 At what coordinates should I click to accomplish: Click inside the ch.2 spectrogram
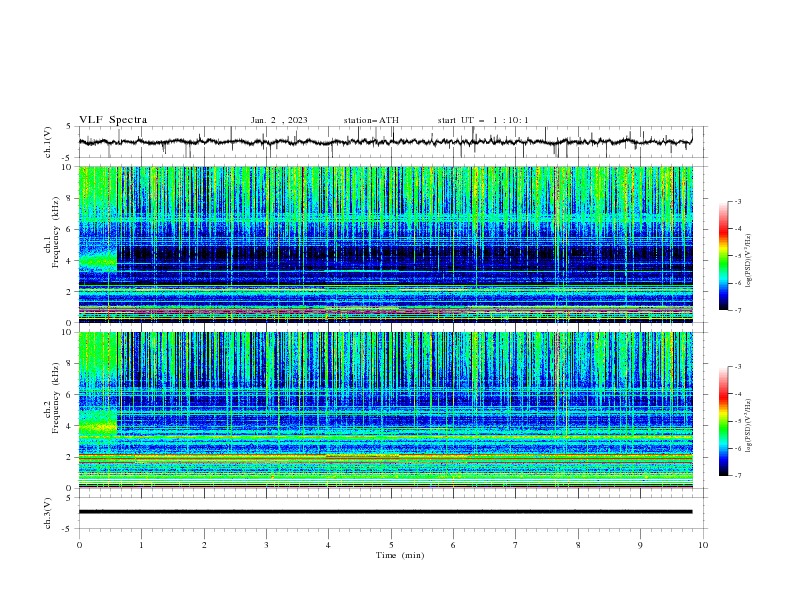[x=386, y=410]
